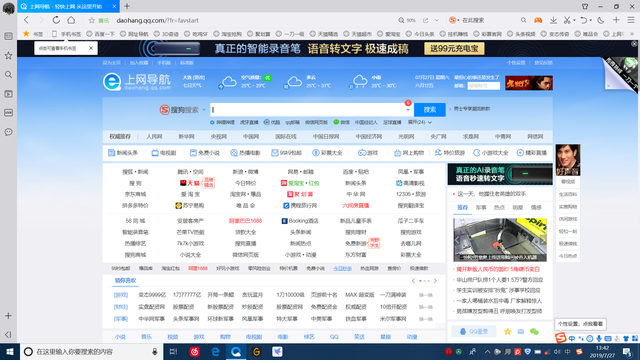Image resolution: width=640 pixels, height=360 pixels.
Task: Expand the 展开(24) hot words list
Action: coord(420,122)
